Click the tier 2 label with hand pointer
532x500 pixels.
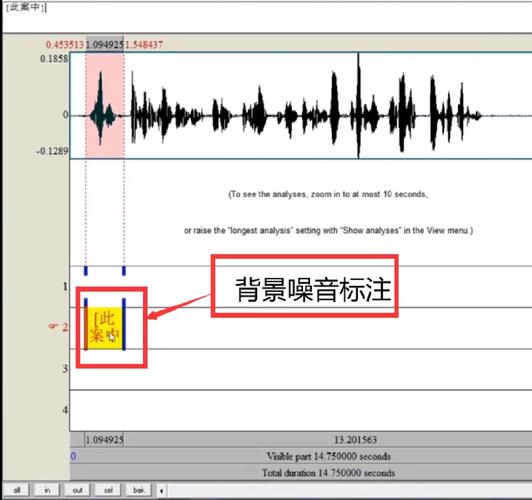[58, 327]
